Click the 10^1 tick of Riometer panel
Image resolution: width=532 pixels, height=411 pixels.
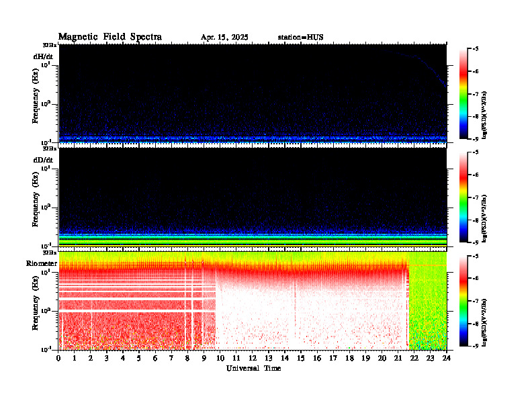pos(46,271)
